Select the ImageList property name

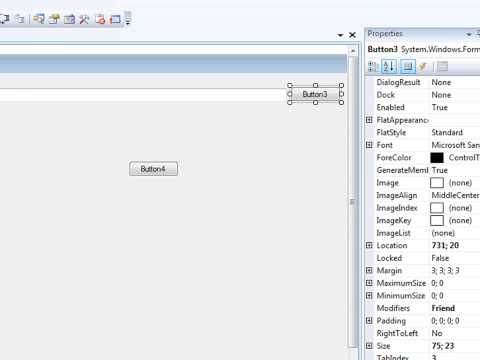pos(393,233)
